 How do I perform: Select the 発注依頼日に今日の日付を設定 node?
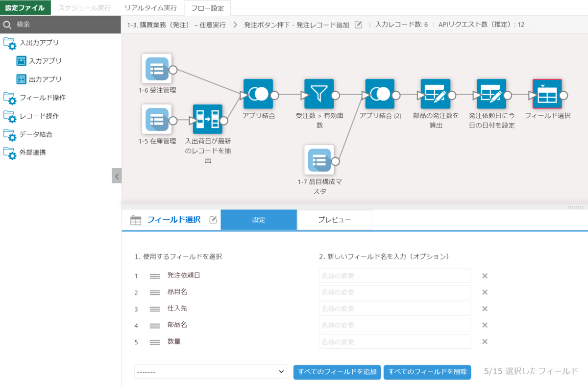[x=491, y=94]
